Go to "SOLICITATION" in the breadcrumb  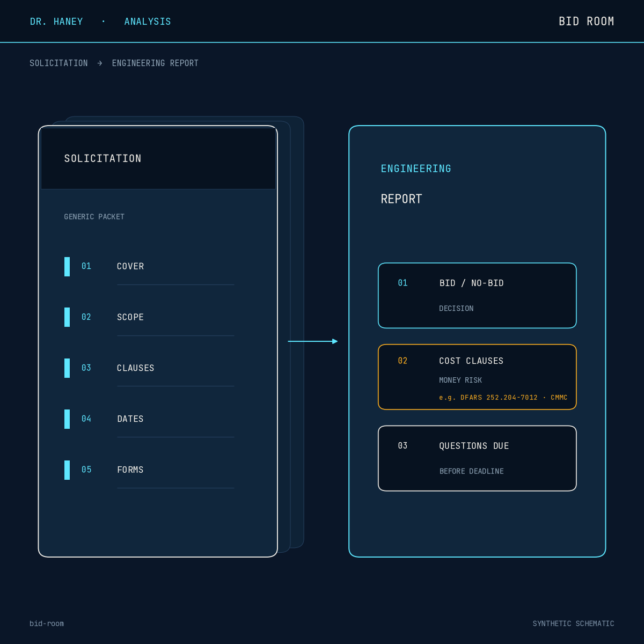coord(58,63)
